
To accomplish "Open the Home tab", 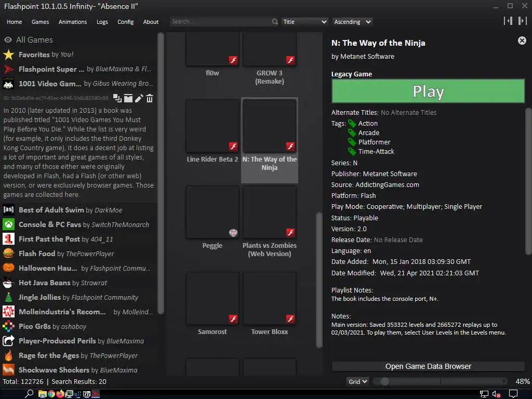I will (14, 22).
